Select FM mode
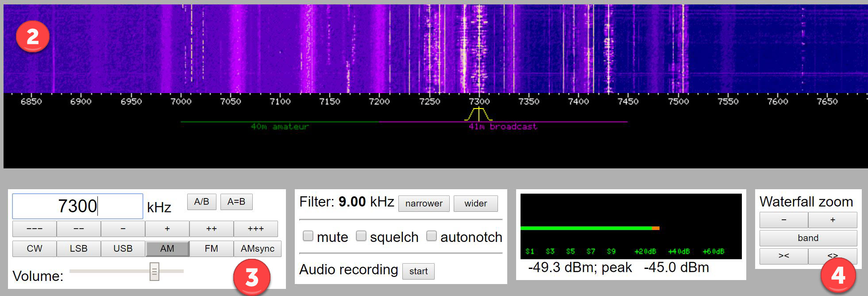 tap(212, 249)
